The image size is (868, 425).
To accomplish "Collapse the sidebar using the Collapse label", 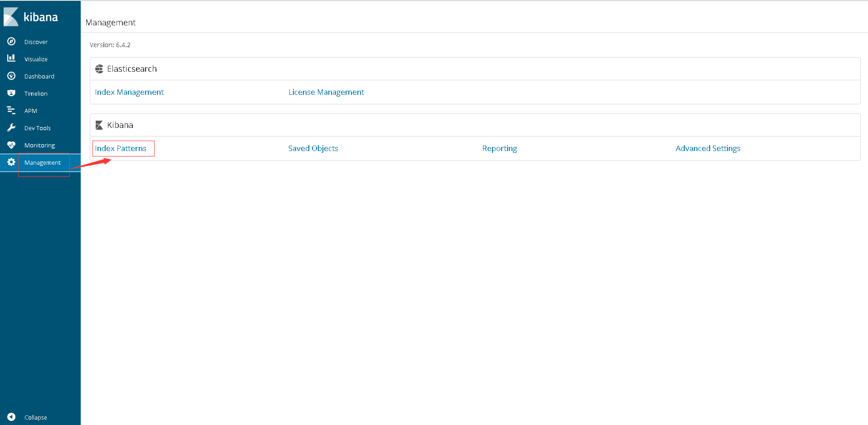I will point(36,417).
